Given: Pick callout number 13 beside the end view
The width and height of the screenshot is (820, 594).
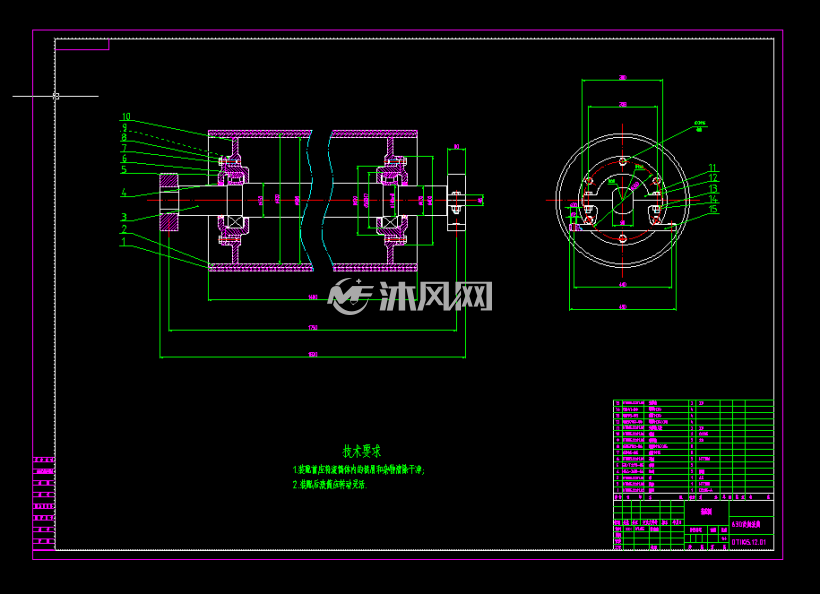Looking at the screenshot, I should coord(713,189).
